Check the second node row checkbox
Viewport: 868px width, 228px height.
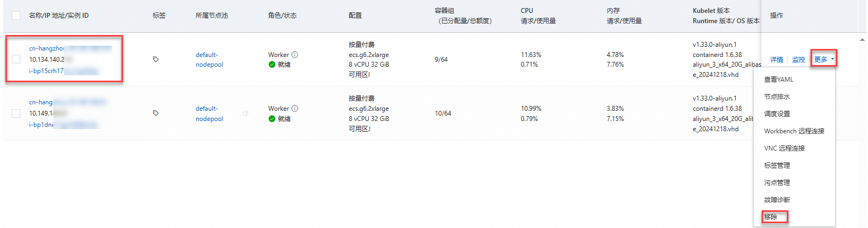coord(16,113)
